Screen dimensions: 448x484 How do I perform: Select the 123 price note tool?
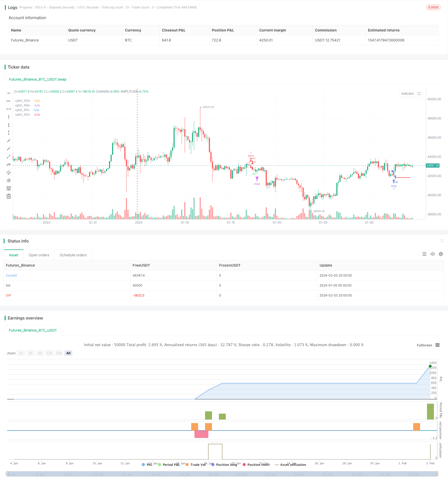pos(9,164)
